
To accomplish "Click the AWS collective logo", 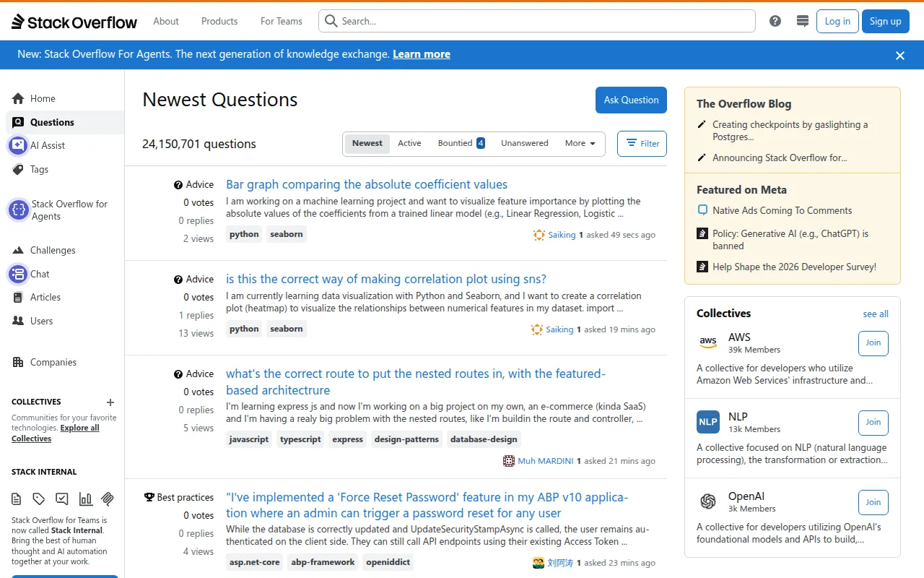I will 708,342.
